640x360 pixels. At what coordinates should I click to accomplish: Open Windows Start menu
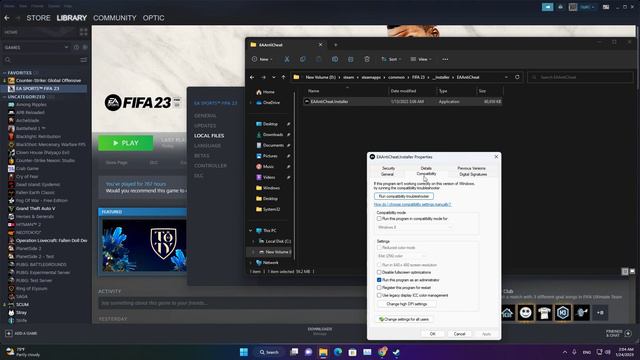(x=244, y=352)
